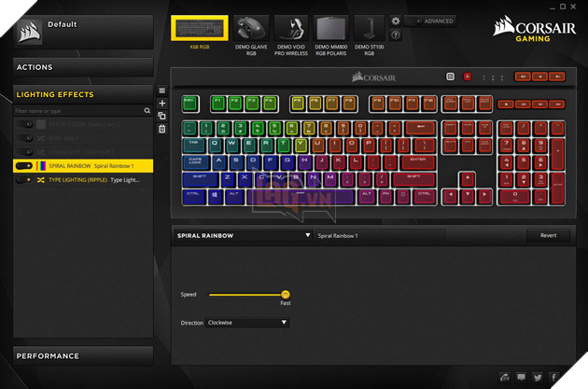Open the Twitter icon in bottom bar

(537, 377)
